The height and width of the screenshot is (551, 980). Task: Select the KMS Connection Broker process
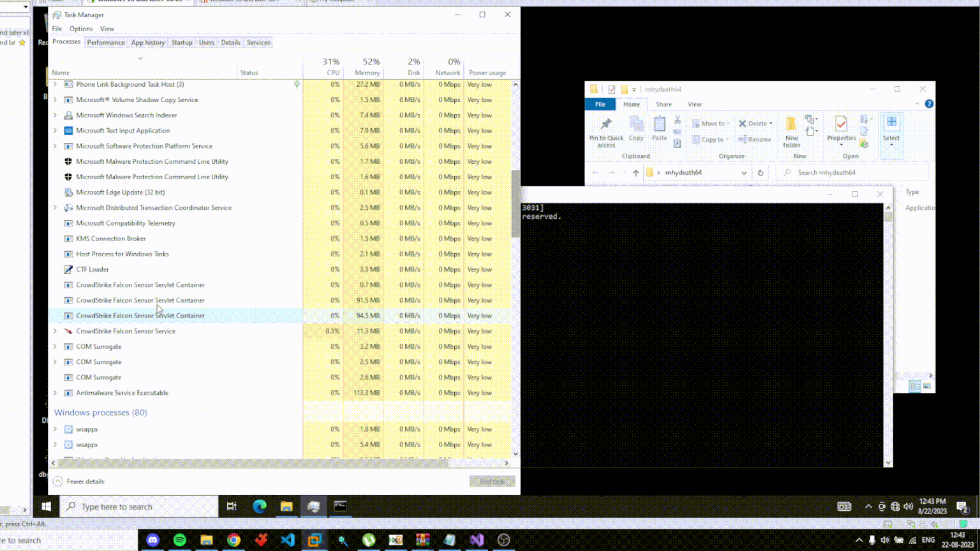click(x=280, y=239)
